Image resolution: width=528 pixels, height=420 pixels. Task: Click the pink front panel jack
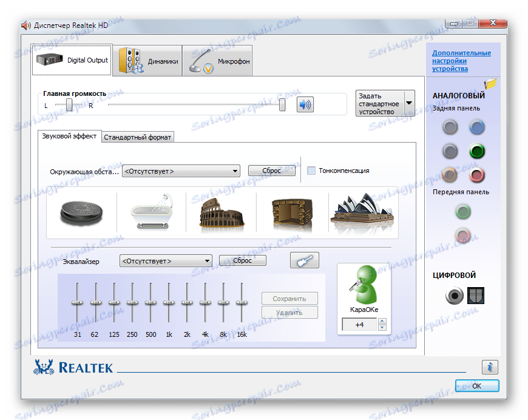click(x=463, y=235)
